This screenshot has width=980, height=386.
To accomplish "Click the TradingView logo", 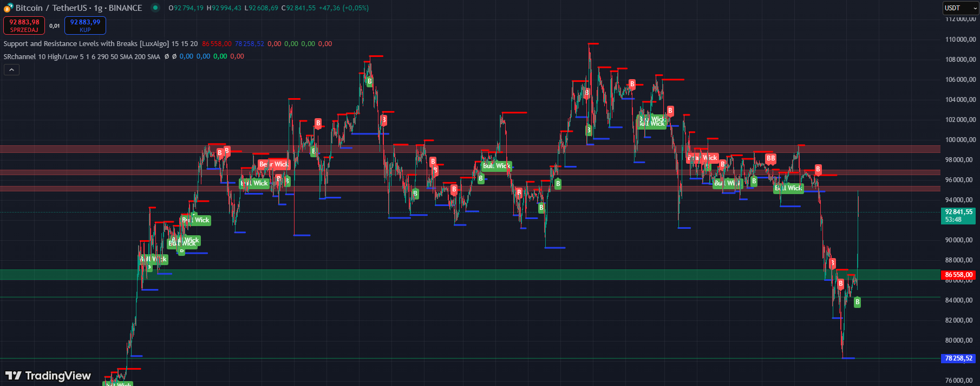I will 48,376.
